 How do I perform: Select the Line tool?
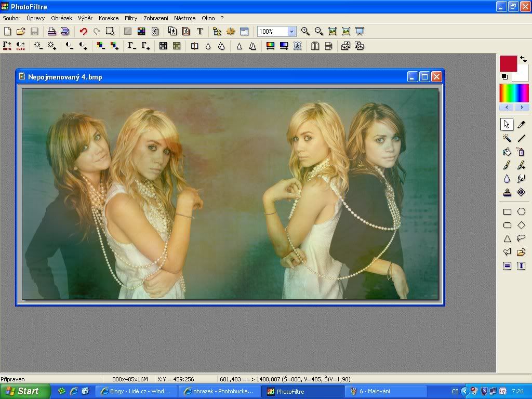521,138
